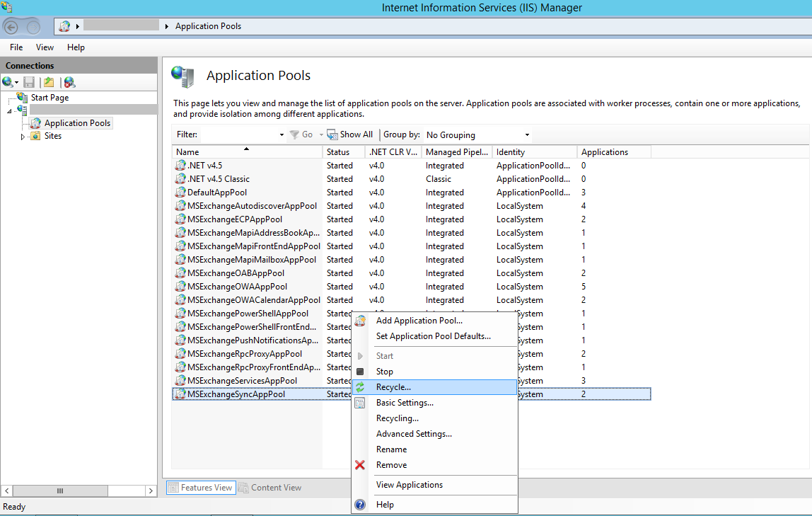Choose Set Application Pool Defaults...
Image resolution: width=812 pixels, height=516 pixels.
click(x=434, y=336)
